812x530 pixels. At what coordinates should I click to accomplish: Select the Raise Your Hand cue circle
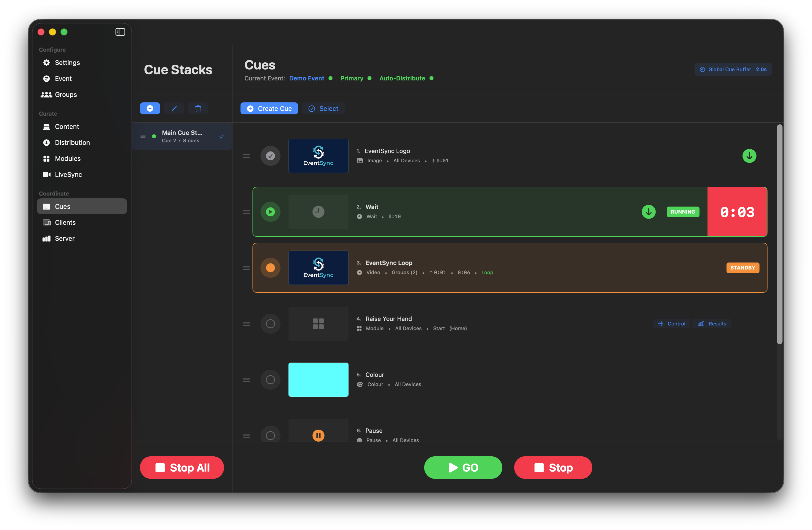coord(270,324)
